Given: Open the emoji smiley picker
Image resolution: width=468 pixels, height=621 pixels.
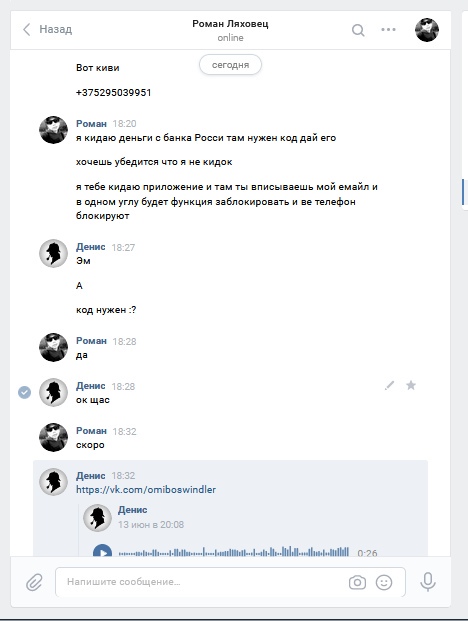Looking at the screenshot, I should (384, 582).
